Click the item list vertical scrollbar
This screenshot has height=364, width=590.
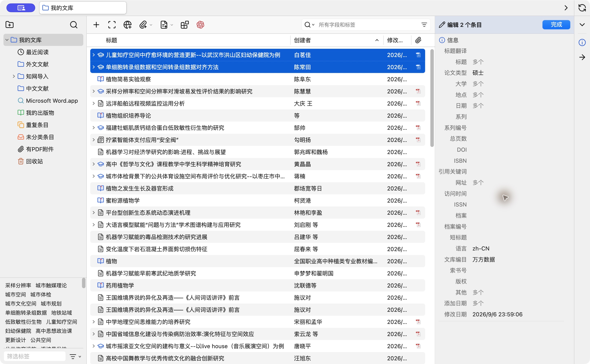click(x=432, y=98)
